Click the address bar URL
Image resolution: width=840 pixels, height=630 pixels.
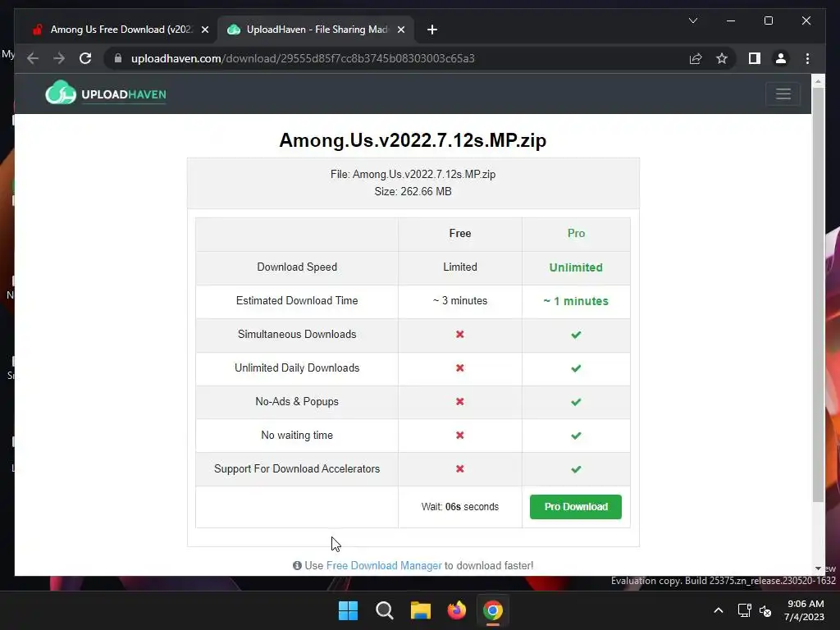click(303, 58)
